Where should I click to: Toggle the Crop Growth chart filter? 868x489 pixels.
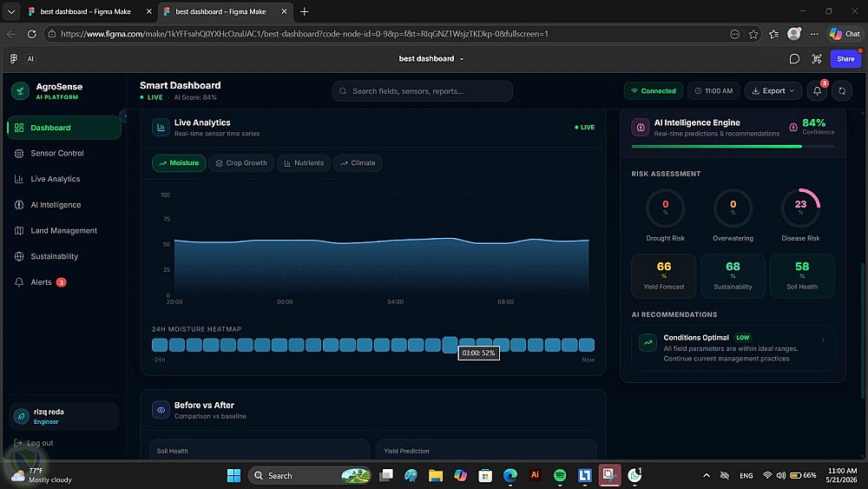[241, 162]
